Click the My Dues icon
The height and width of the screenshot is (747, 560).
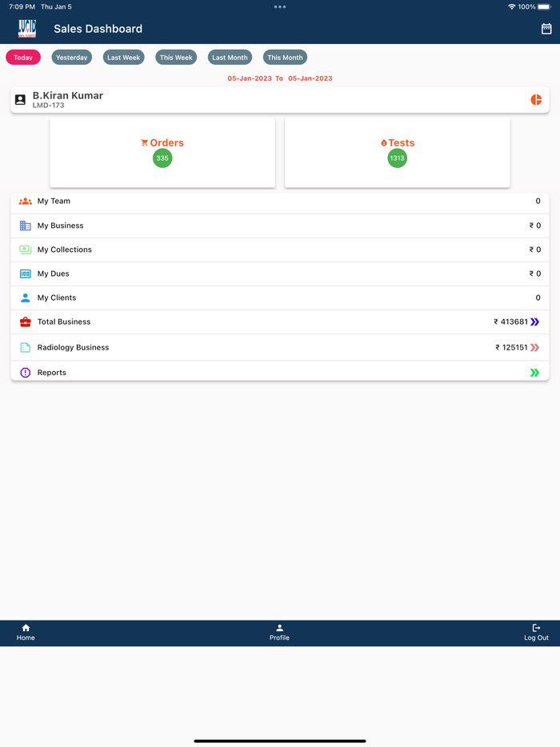pyautogui.click(x=26, y=274)
